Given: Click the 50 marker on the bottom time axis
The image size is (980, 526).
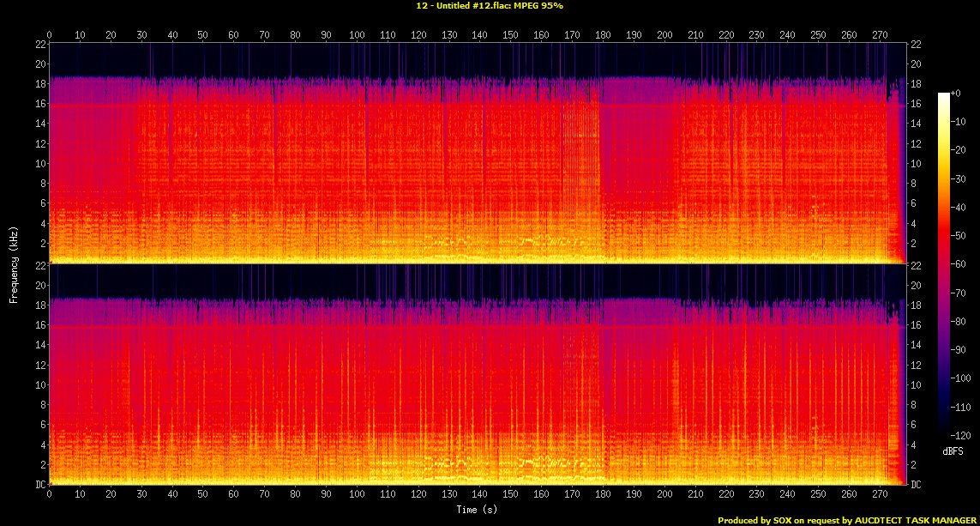Looking at the screenshot, I should click(203, 495).
